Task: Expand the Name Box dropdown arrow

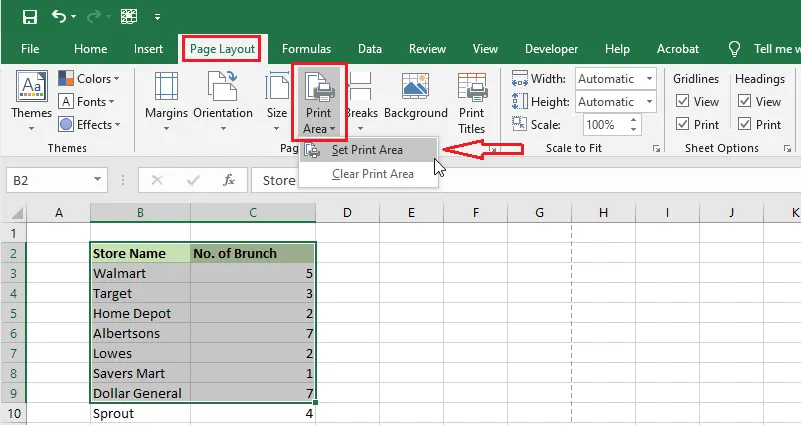Action: 97,180
